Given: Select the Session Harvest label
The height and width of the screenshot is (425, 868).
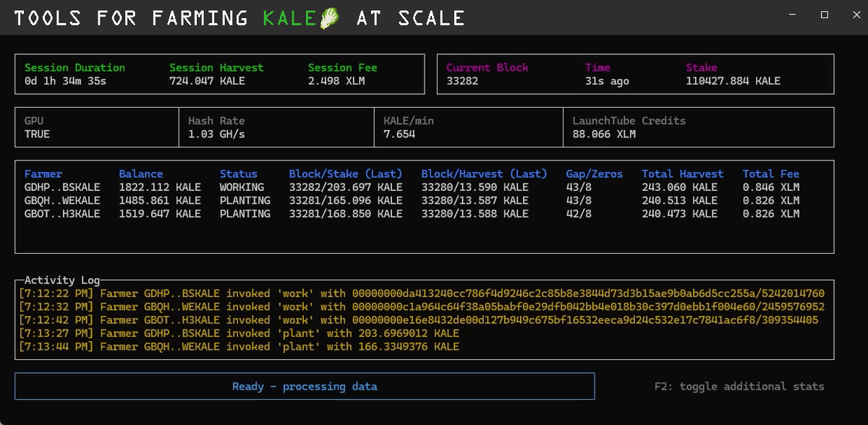Looking at the screenshot, I should [x=216, y=67].
